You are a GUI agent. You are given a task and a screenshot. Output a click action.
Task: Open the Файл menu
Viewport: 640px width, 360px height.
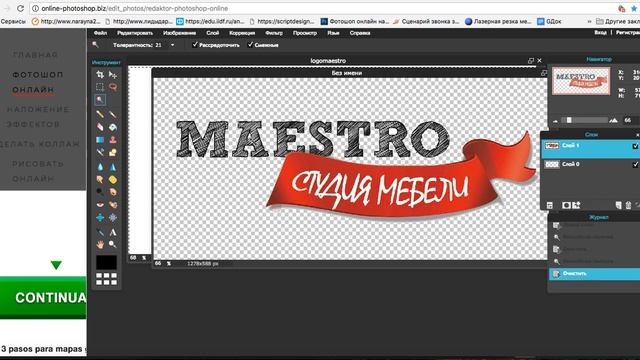(100, 33)
